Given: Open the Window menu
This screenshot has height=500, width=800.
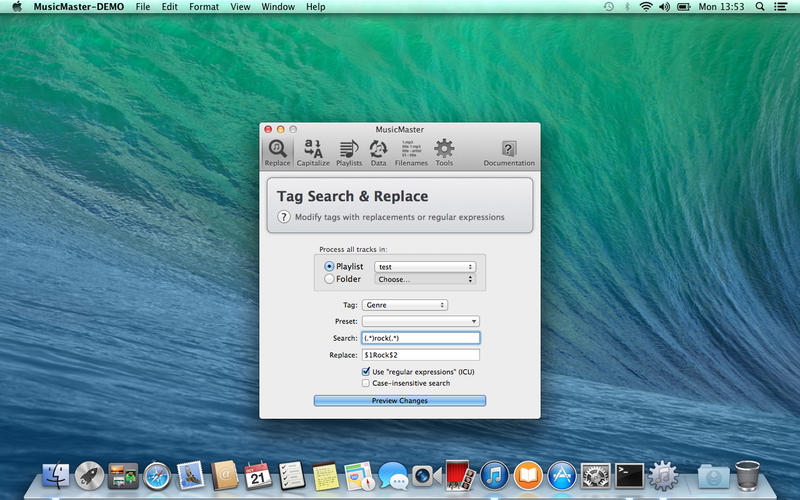Looking at the screenshot, I should (278, 7).
